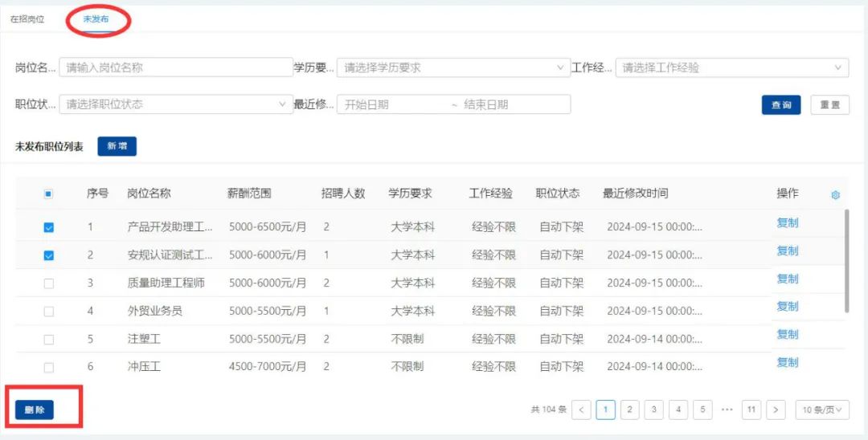
Task: Select the checkbox for 质量助理工程师 row
Action: (x=49, y=283)
